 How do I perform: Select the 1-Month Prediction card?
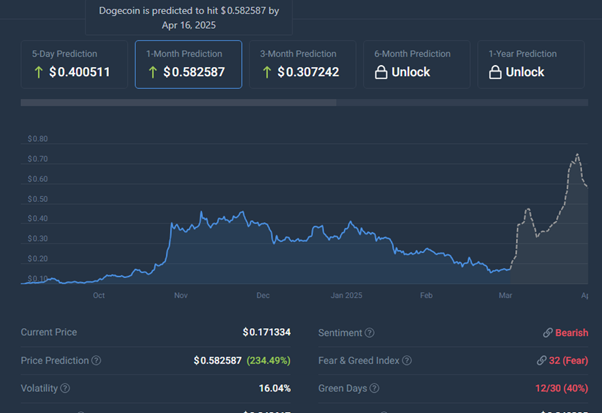click(x=189, y=64)
